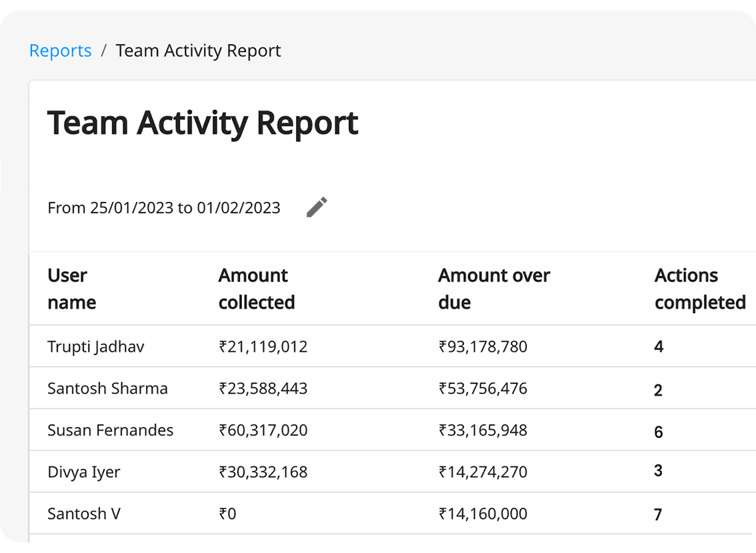Open Santosh Sharma's user row
The width and height of the screenshot is (756, 553).
(x=107, y=388)
